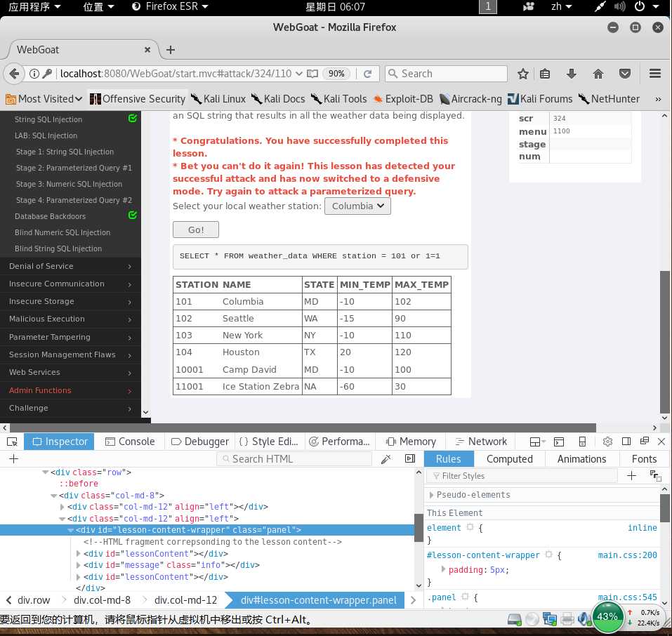Screen dimensions: 672x636
Task: Show bookmarks list icon in toolbar
Action: pos(545,74)
